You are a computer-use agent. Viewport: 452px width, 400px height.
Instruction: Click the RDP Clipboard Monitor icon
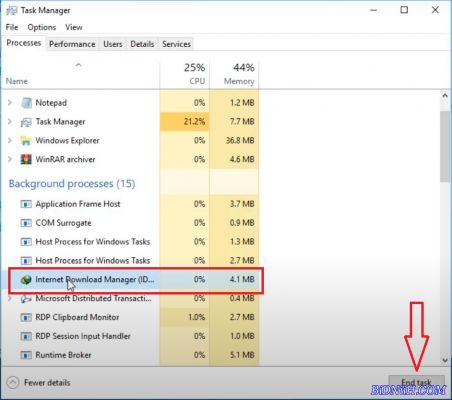26,317
